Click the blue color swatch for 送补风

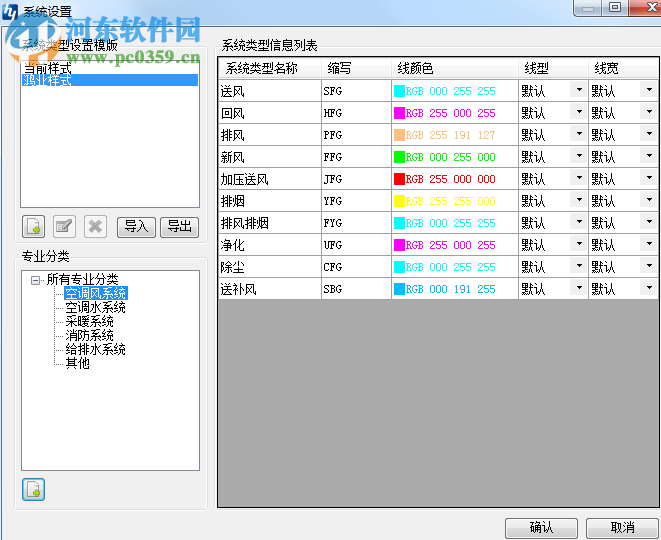[x=399, y=289]
